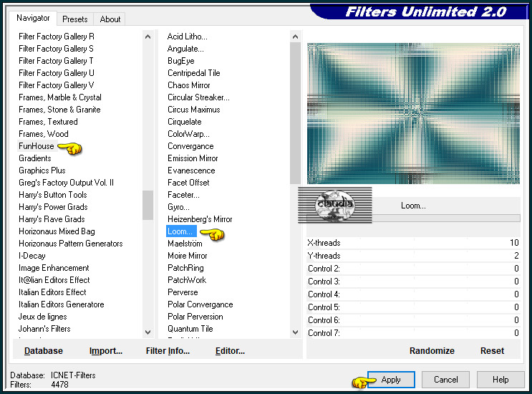Choose the Acid Litho... effect
Image resolution: width=532 pixels, height=394 pixels.
188,37
